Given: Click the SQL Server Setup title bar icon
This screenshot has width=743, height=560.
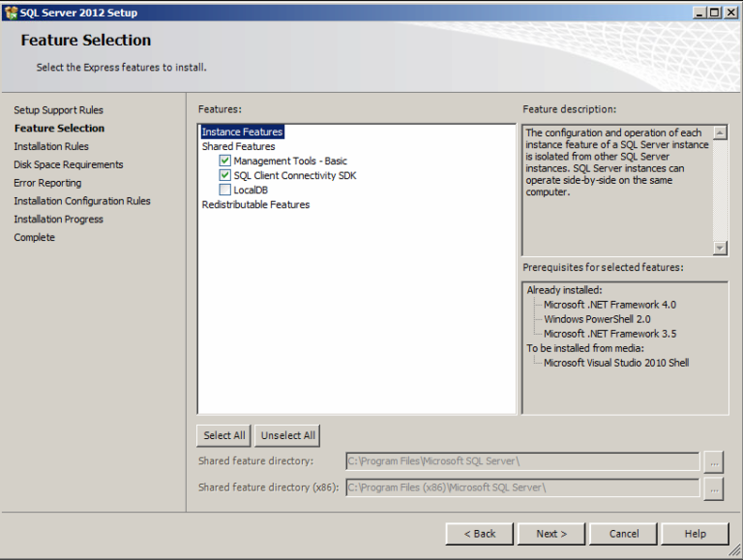Looking at the screenshot, I should pos(11,13).
